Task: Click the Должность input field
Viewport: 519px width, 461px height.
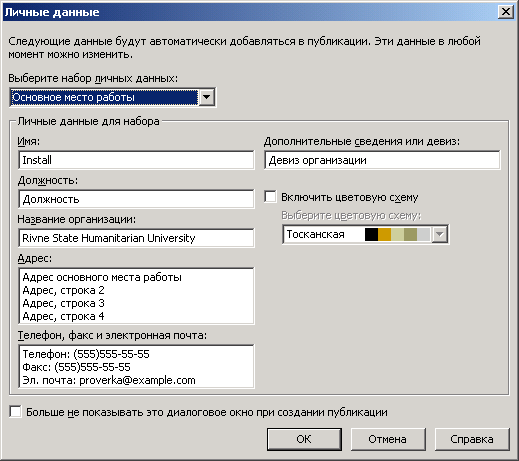Action: click(x=136, y=199)
